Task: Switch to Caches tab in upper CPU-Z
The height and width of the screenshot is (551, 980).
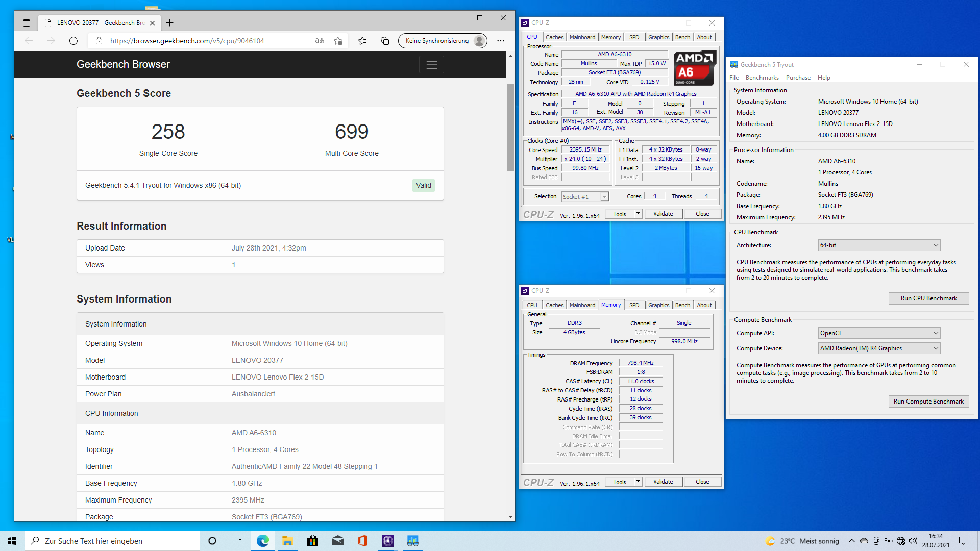Action: click(x=554, y=37)
